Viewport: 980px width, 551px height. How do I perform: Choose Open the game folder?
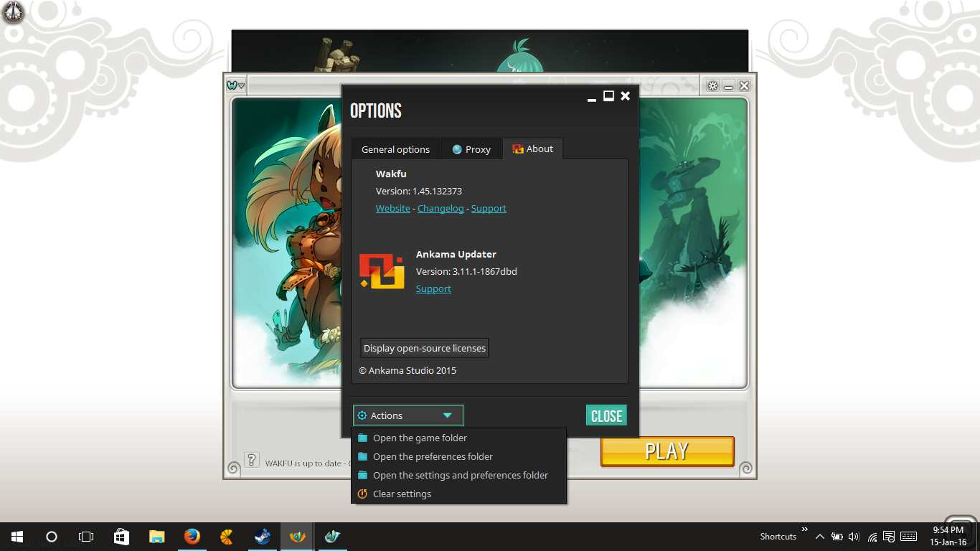click(458, 438)
